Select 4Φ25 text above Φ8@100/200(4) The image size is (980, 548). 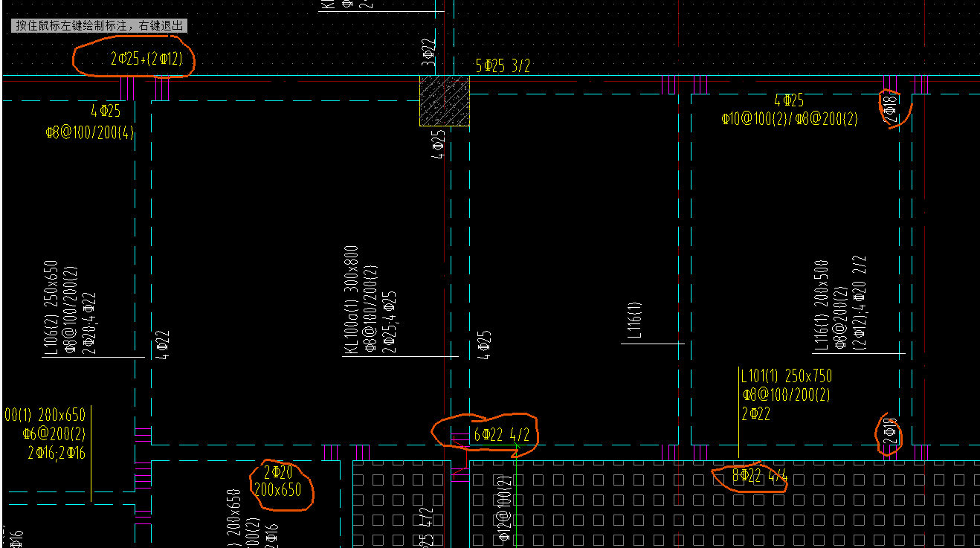[x=106, y=112]
